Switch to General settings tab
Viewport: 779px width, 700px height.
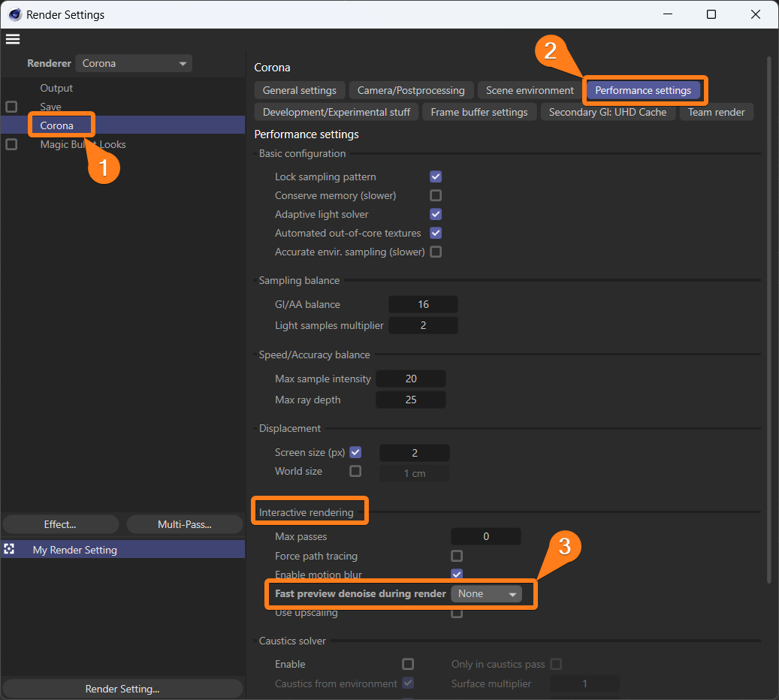[300, 90]
